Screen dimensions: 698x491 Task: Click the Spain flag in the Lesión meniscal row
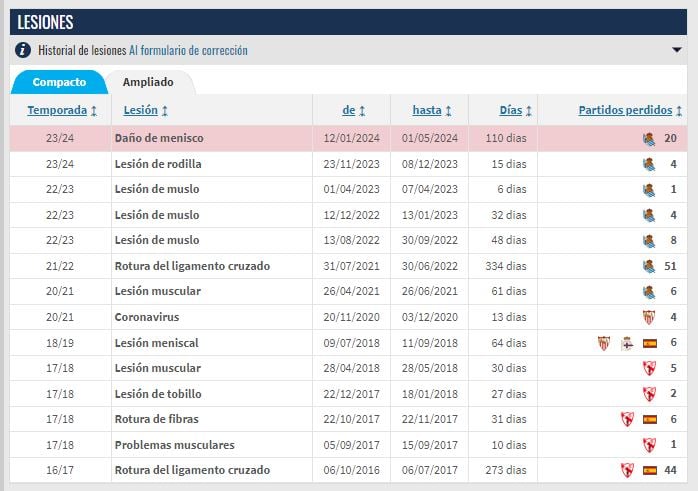(x=649, y=343)
